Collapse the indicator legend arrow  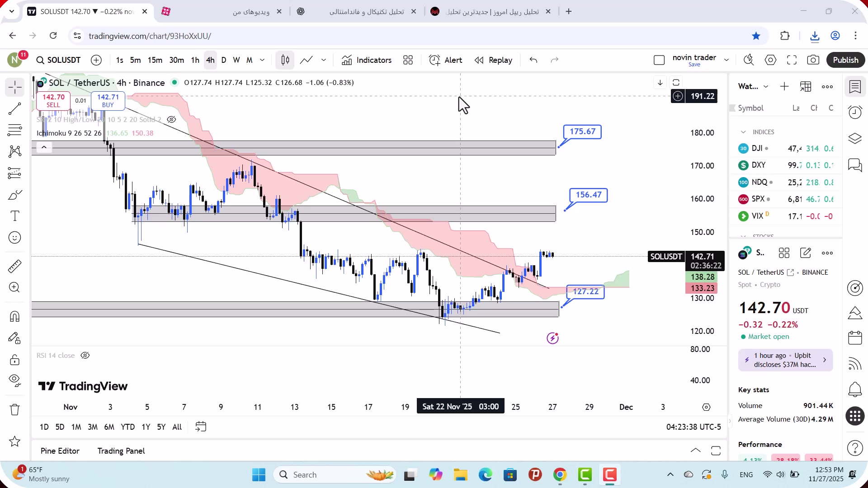[44, 147]
